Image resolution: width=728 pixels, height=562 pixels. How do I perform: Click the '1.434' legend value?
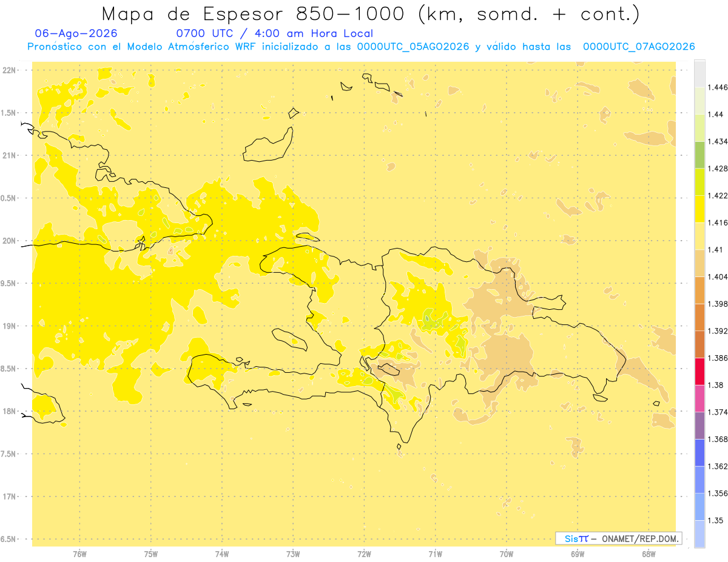click(718, 142)
